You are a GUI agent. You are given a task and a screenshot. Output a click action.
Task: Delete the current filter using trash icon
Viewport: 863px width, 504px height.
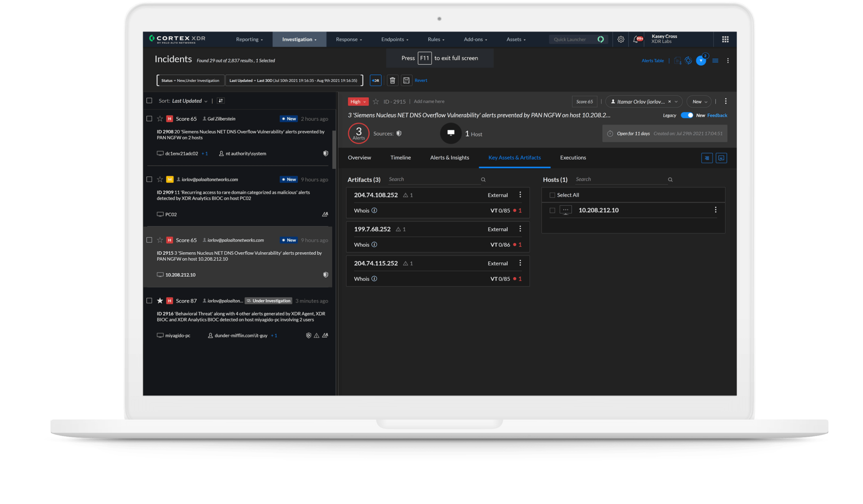(392, 80)
